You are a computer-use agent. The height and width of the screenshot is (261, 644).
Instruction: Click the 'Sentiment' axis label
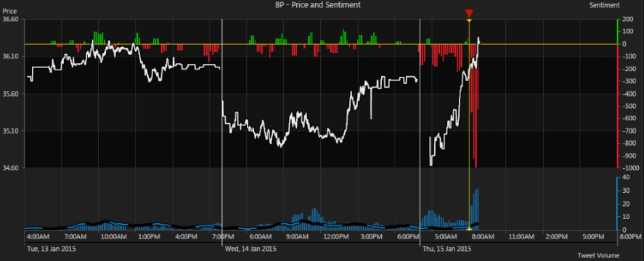tap(605, 5)
